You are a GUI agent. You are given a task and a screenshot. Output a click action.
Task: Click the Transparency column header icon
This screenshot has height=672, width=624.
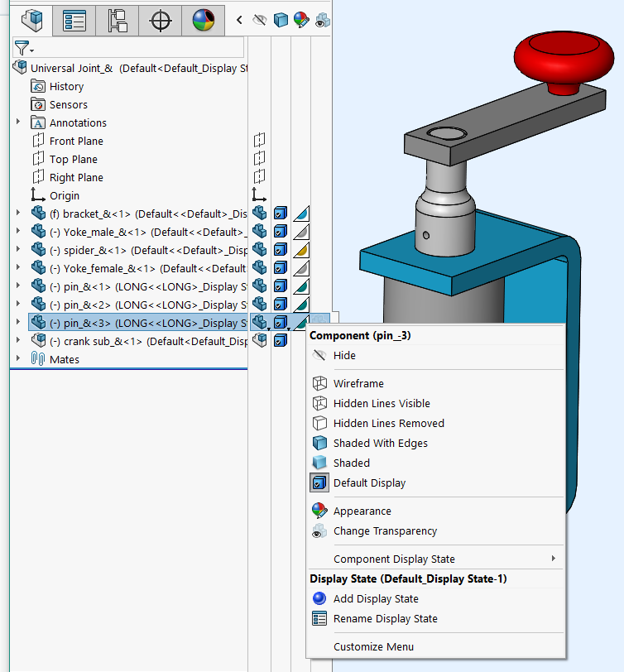coord(322,20)
